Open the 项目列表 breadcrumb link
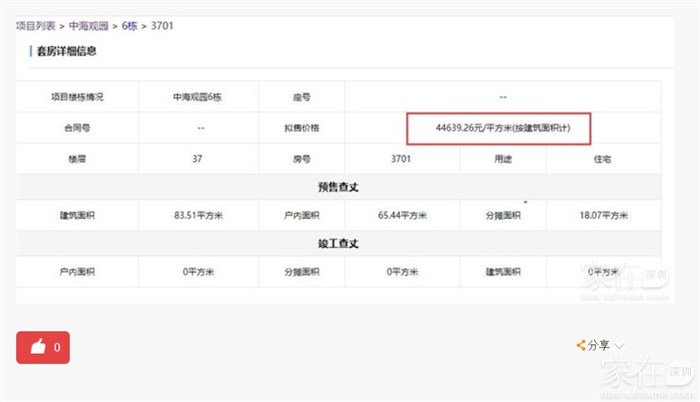 [x=37, y=24]
